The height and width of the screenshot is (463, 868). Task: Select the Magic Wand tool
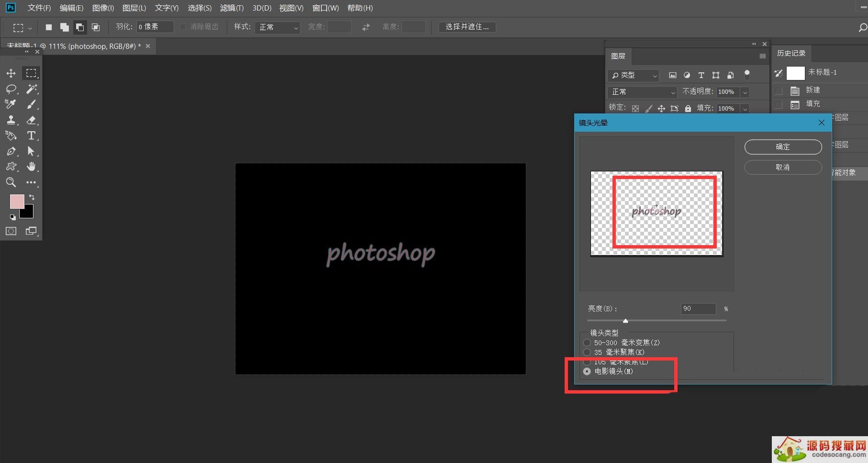click(31, 89)
